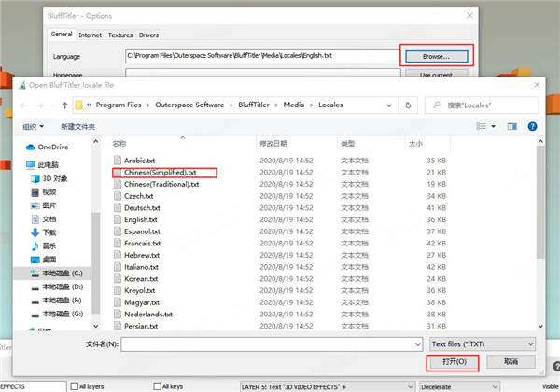560x392 pixels.
Task: Open the 桌面 folder in sidebar
Action: tap(44, 259)
